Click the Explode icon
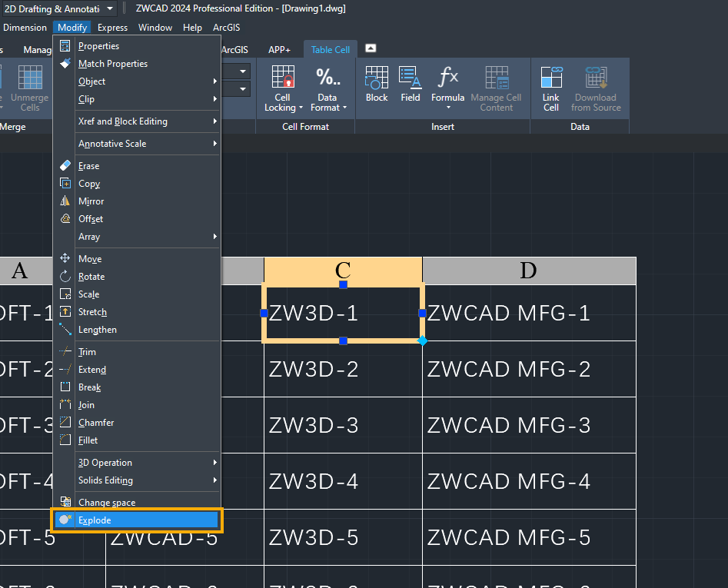The width and height of the screenshot is (728, 588). (65, 520)
